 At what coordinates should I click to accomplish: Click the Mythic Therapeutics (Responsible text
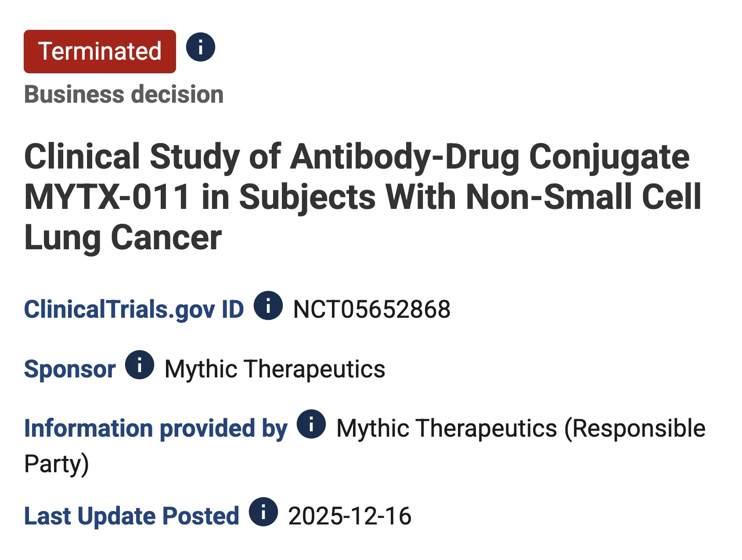(x=521, y=428)
